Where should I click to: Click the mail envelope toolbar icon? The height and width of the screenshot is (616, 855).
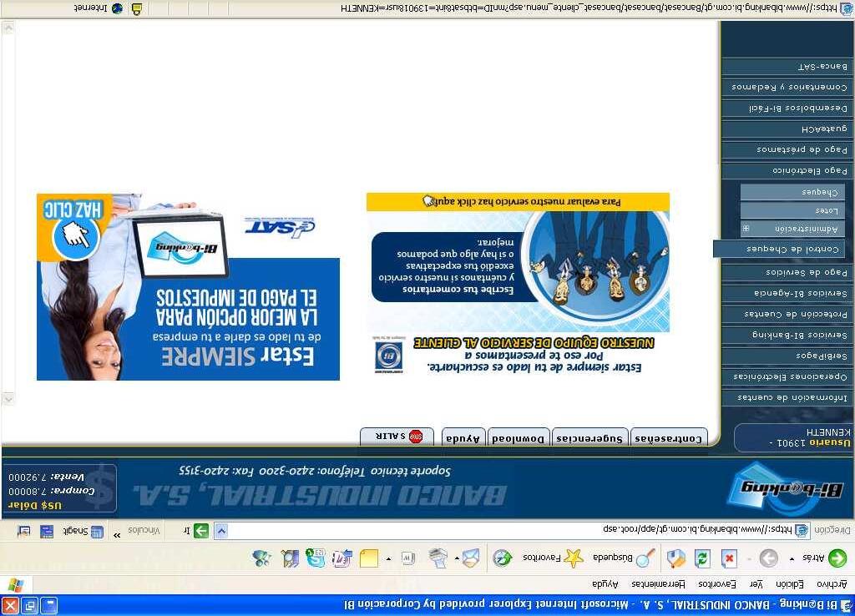471,558
